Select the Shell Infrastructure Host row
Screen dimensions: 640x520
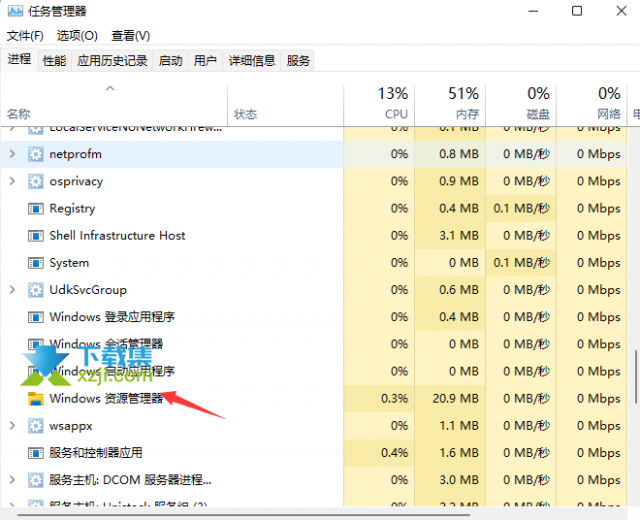[x=313, y=236]
